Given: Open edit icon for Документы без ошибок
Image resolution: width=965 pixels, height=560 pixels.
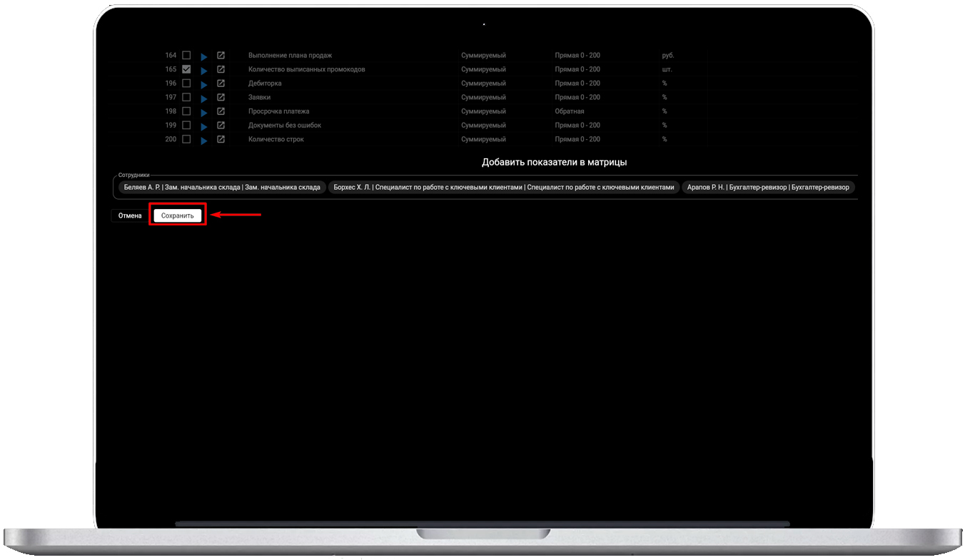Looking at the screenshot, I should tap(221, 125).
